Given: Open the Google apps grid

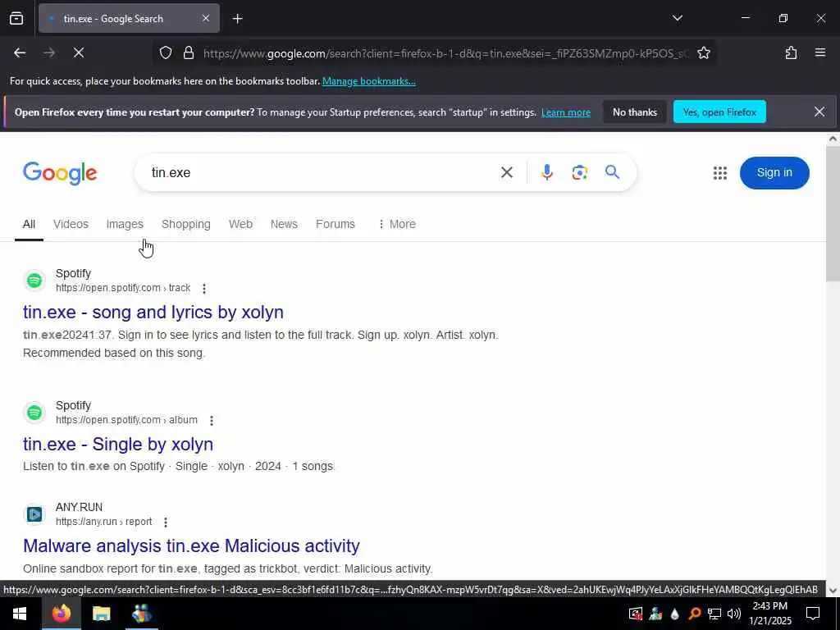Looking at the screenshot, I should coord(720,173).
